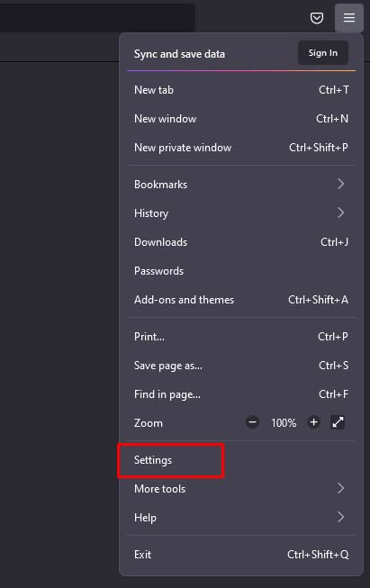The width and height of the screenshot is (370, 588).
Task: Sign In to sync data
Action: (323, 53)
